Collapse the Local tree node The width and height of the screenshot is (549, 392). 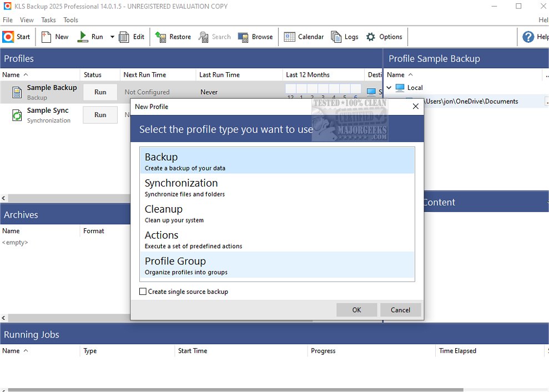(389, 88)
